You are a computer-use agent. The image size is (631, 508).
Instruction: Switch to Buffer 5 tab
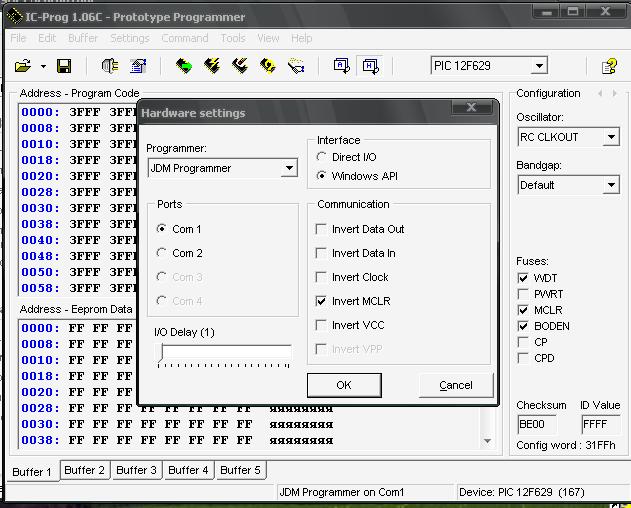click(241, 470)
